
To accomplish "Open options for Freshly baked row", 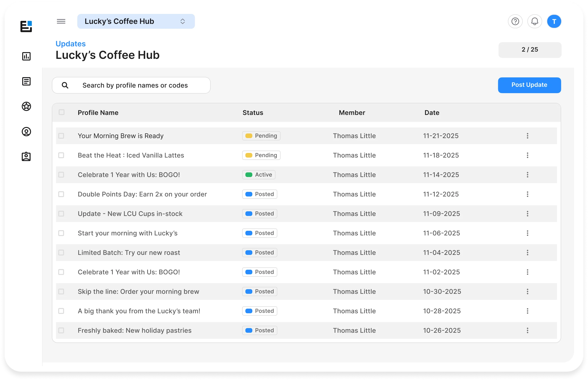I will pos(527,330).
